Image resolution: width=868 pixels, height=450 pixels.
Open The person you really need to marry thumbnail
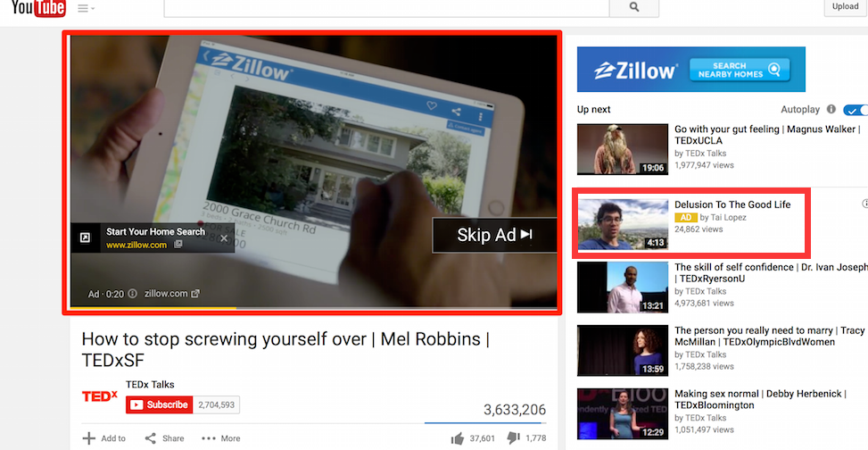[622, 351]
